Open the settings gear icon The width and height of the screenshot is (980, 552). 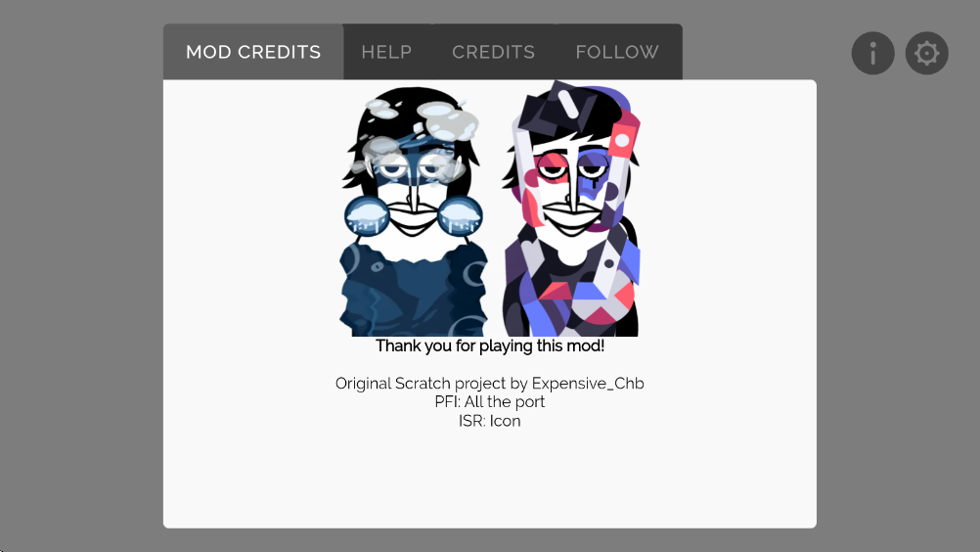pyautogui.click(x=926, y=53)
